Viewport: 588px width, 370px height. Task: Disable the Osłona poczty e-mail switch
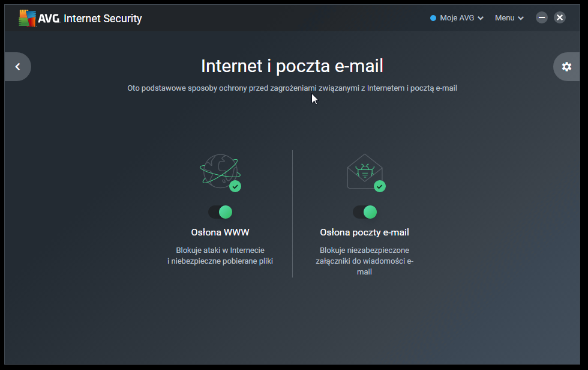(x=365, y=212)
